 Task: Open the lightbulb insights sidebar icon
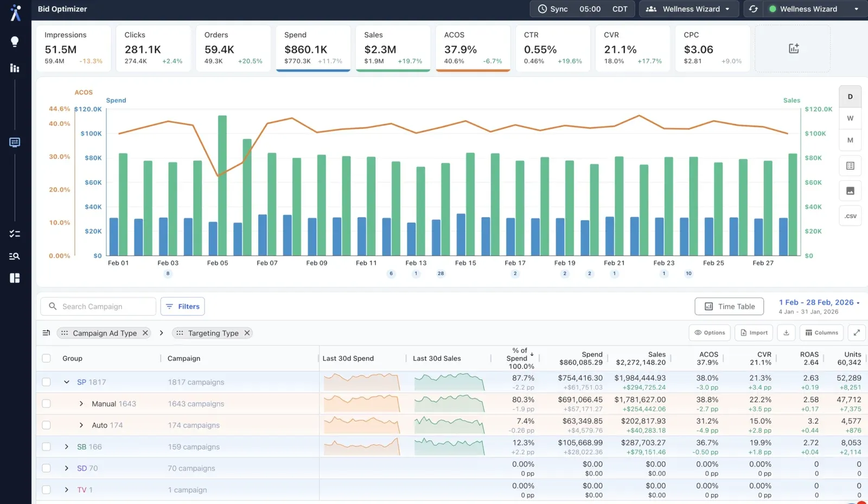point(15,42)
